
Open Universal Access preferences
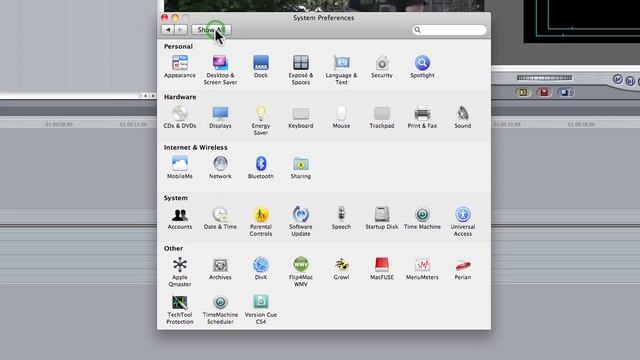462,221
